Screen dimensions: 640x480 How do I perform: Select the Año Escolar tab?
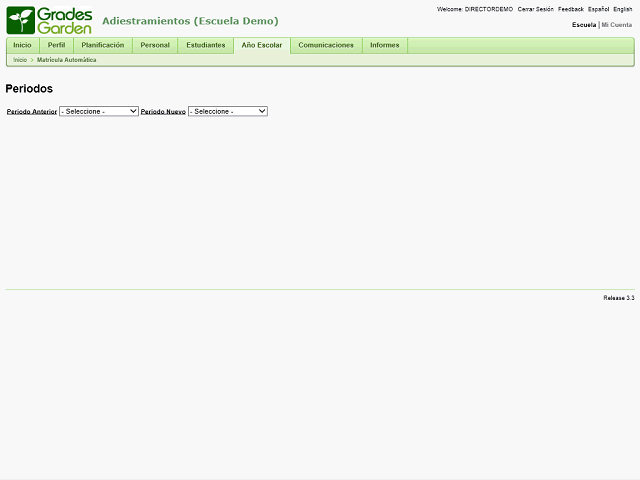262,45
